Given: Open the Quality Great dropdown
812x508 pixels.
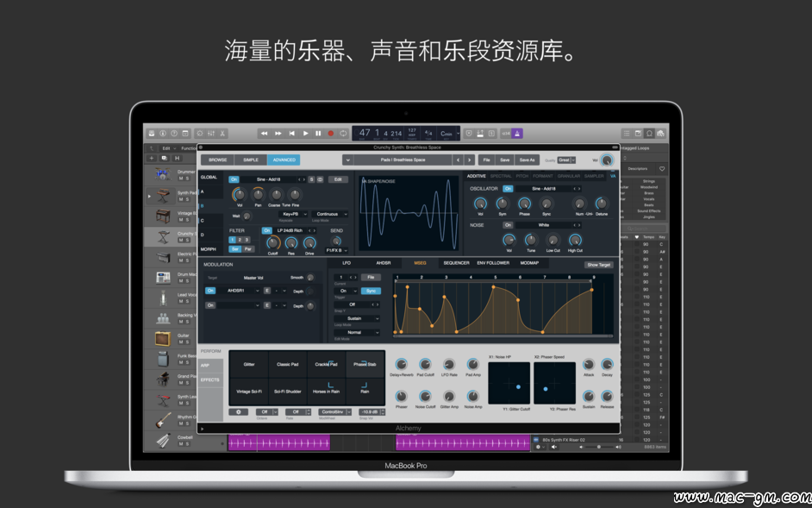Looking at the screenshot, I should tap(566, 160).
